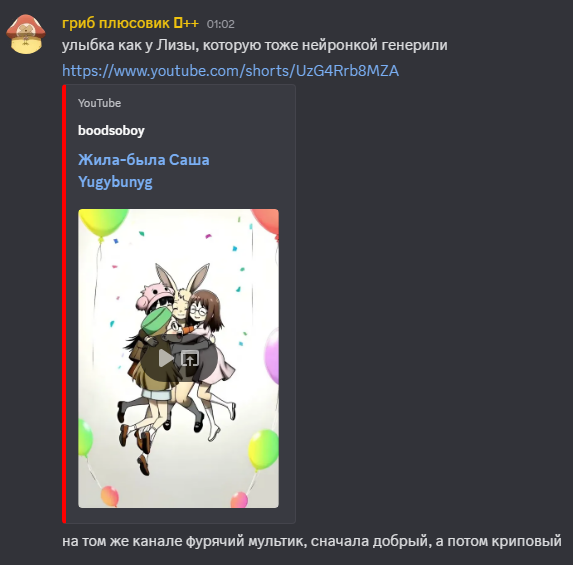
Task: Play the embedded YouTube video
Action: pyautogui.click(x=166, y=359)
